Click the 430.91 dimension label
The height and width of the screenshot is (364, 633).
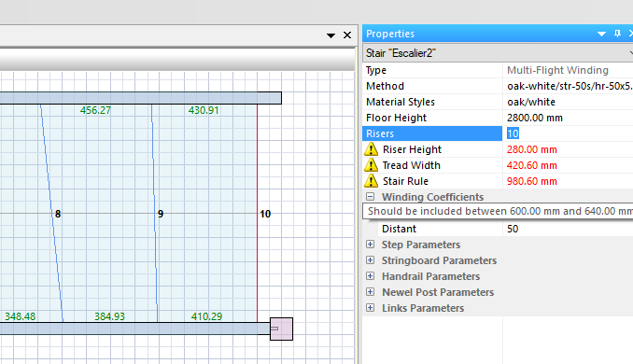204,110
